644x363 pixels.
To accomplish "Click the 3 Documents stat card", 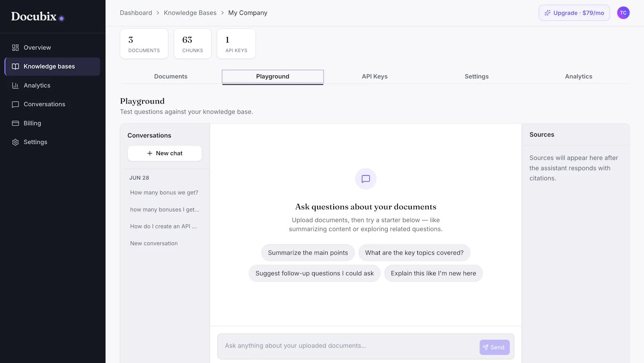I will click(x=144, y=44).
